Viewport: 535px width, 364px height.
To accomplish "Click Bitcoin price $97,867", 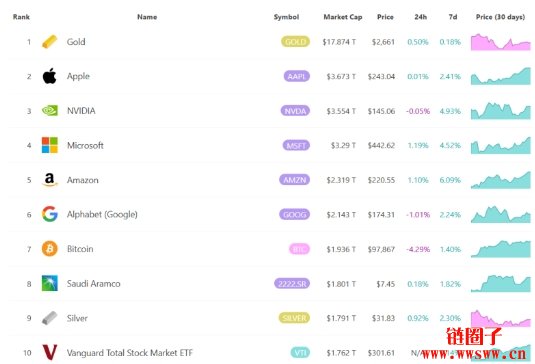I will [x=381, y=249].
